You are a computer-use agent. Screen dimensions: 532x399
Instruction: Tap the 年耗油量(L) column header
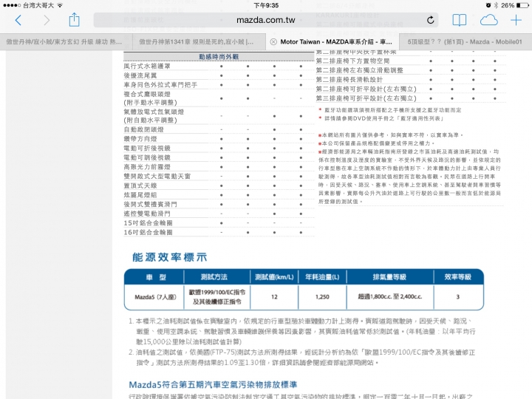[x=322, y=277]
